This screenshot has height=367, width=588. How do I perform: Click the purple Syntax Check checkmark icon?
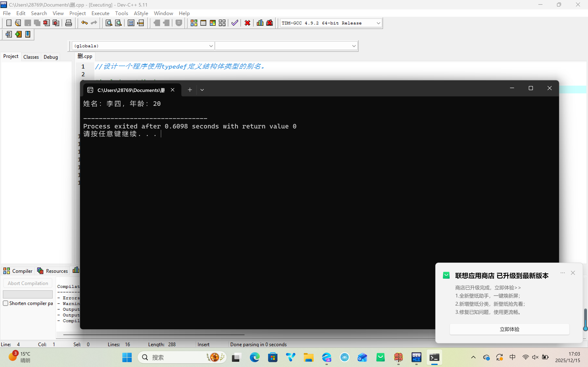click(x=234, y=23)
